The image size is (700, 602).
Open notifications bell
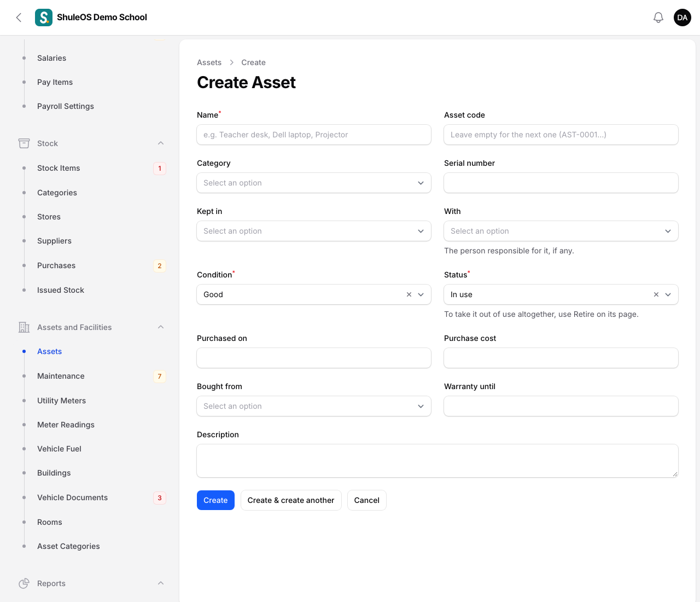click(x=658, y=18)
